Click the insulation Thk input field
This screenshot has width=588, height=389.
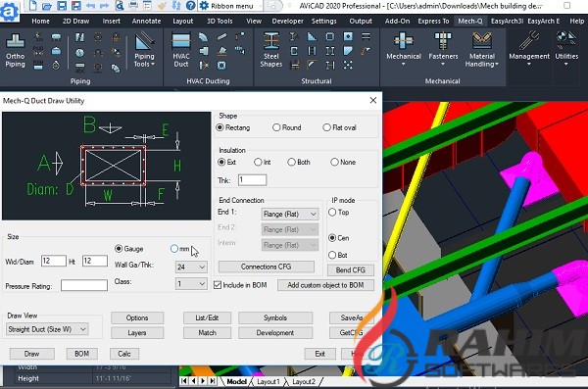[x=252, y=180]
